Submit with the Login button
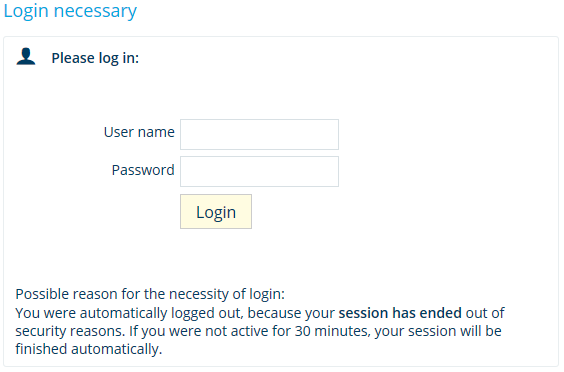The width and height of the screenshot is (564, 372). (x=216, y=212)
